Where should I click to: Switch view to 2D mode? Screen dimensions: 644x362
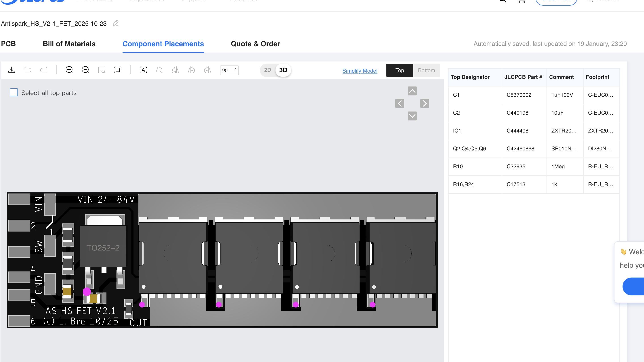click(x=267, y=70)
